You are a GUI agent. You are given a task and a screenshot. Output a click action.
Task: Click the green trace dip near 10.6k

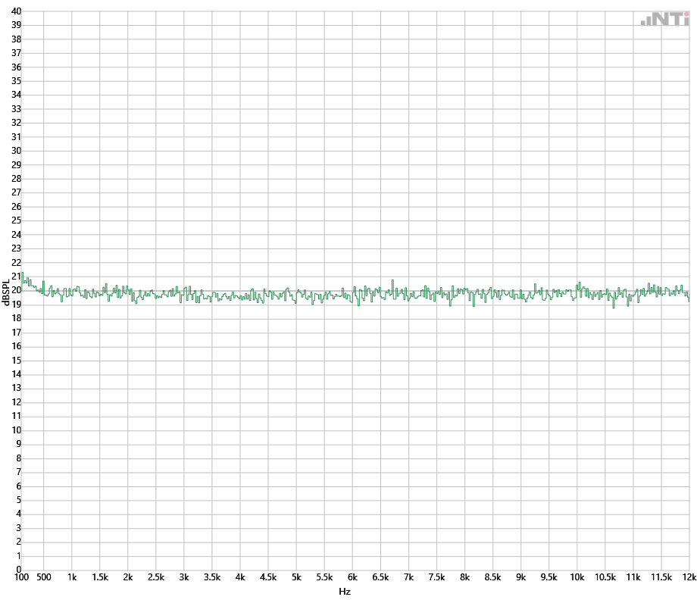click(614, 307)
